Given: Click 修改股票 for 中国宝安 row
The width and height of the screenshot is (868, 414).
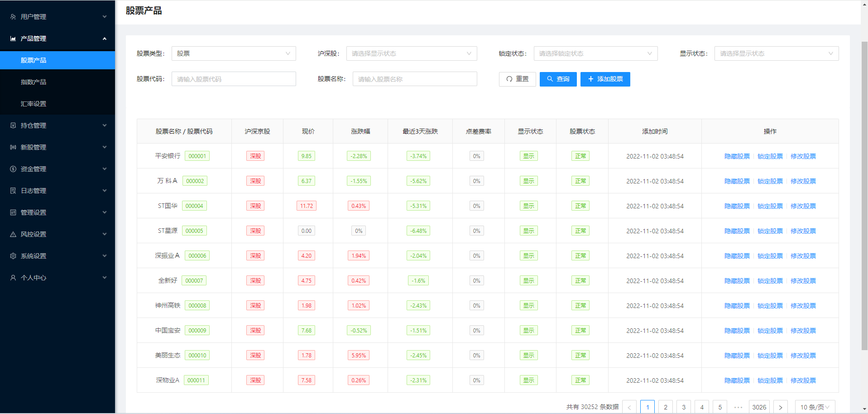Looking at the screenshot, I should tap(803, 331).
